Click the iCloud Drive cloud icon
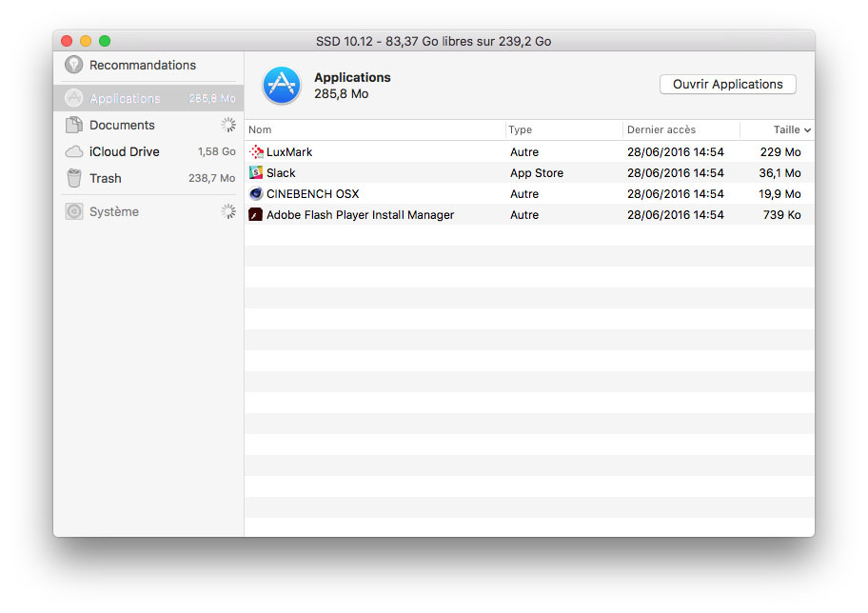 point(73,151)
